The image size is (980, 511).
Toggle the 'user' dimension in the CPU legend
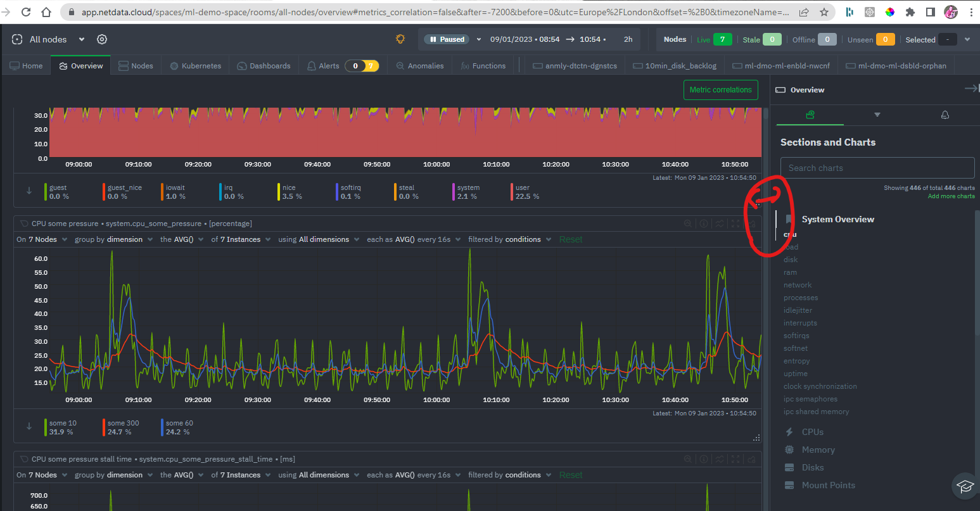pos(525,192)
